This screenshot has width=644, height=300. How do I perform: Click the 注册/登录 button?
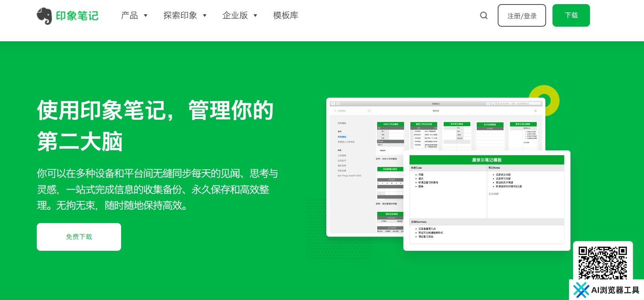coord(522,15)
